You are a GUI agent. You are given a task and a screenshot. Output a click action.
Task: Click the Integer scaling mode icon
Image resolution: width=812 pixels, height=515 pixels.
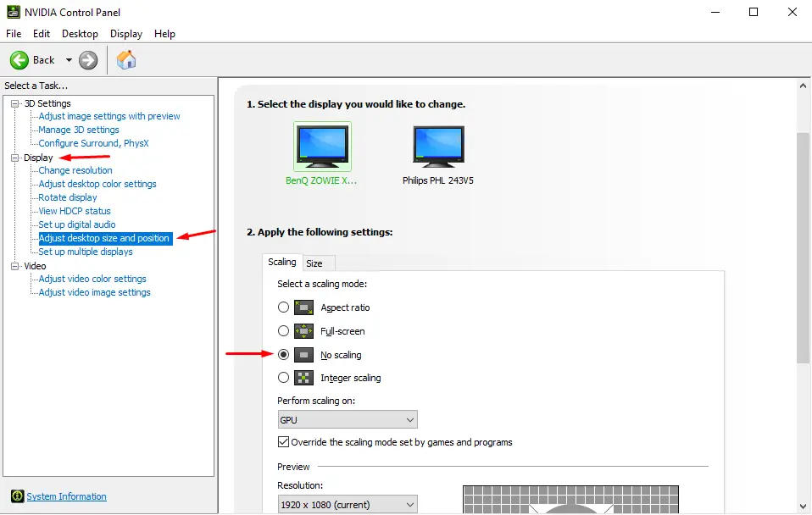point(303,378)
